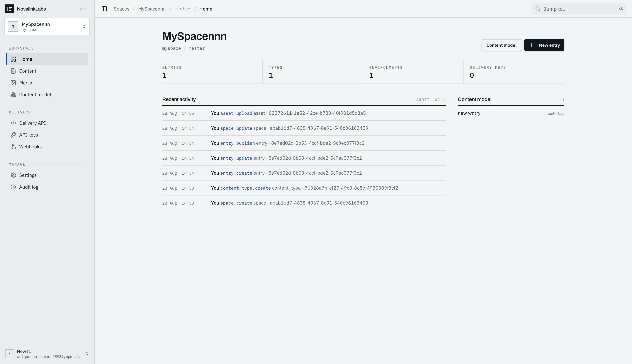
Task: Click the Home breadcrumb
Action: click(206, 9)
